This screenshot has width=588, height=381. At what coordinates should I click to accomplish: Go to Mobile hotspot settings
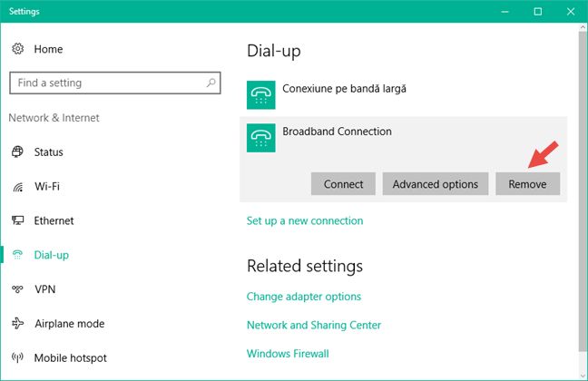(71, 357)
